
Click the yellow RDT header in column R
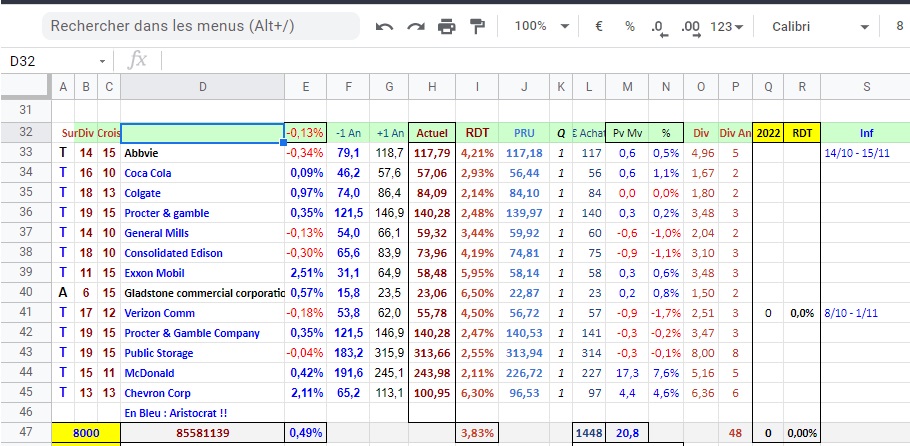pyautogui.click(x=802, y=133)
